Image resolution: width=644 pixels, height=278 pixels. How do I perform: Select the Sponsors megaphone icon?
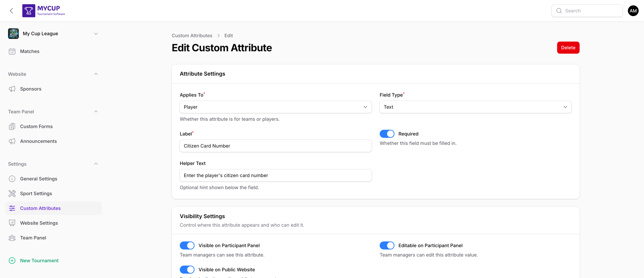coord(12,89)
